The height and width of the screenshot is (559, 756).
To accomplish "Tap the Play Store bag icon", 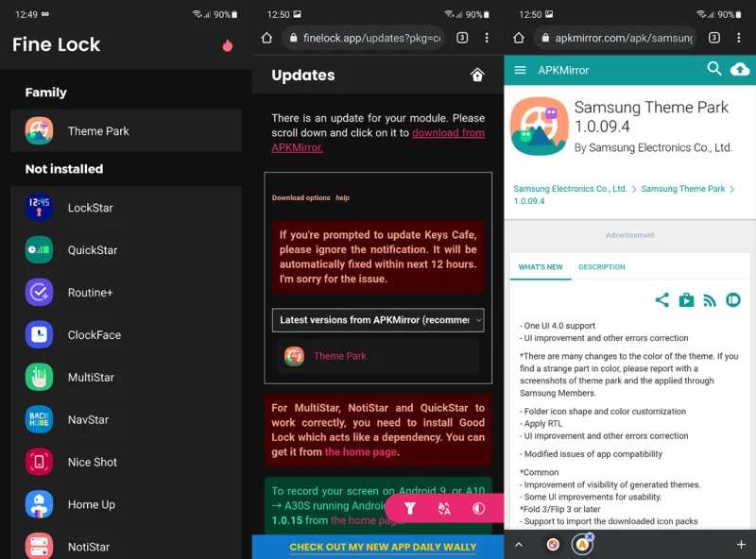I will (686, 300).
